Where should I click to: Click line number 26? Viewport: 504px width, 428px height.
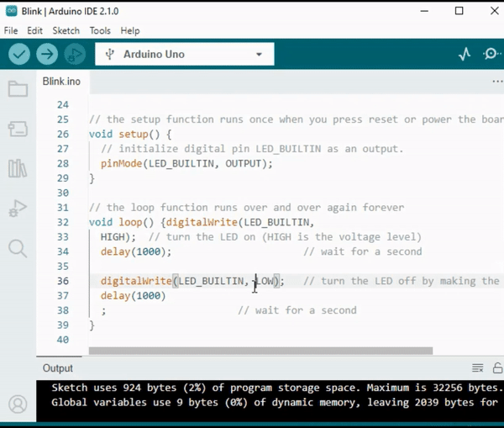63,134
